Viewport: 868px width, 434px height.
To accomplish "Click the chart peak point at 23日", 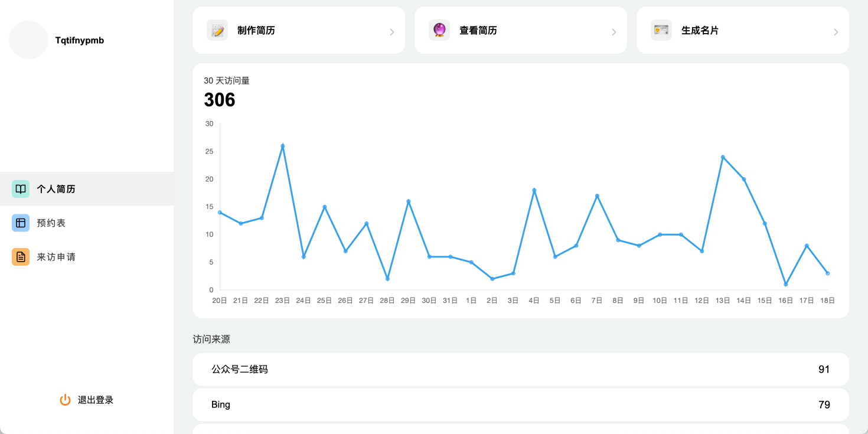I will (283, 146).
